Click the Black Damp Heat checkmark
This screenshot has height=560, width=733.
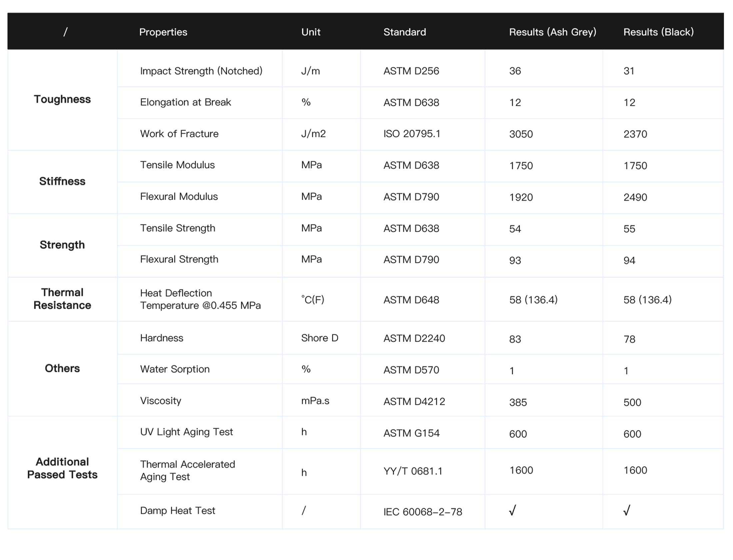(x=627, y=510)
